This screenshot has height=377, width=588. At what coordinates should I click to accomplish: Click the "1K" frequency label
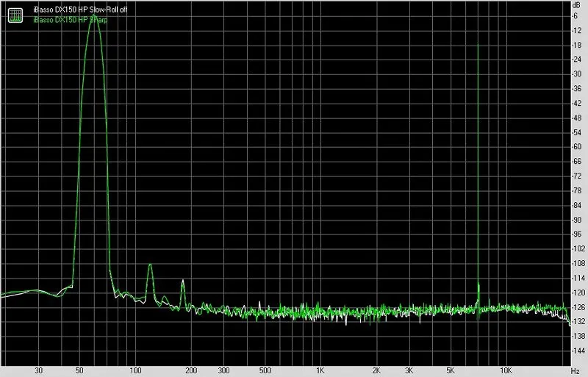(320, 370)
